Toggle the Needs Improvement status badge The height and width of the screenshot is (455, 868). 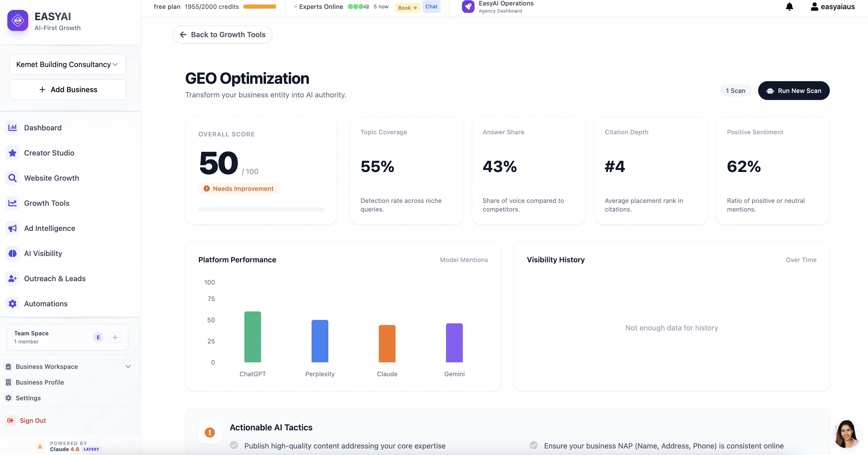238,188
